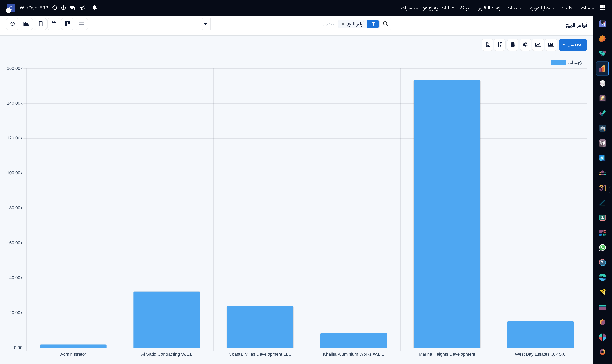612x364 pixels.
Task: Open the الطلبات menu
Action: [567, 8]
